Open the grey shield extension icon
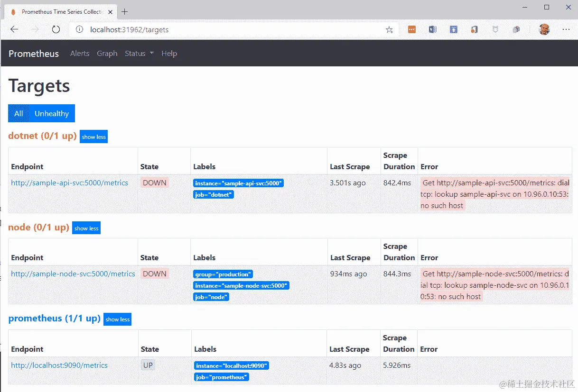 tap(495, 29)
